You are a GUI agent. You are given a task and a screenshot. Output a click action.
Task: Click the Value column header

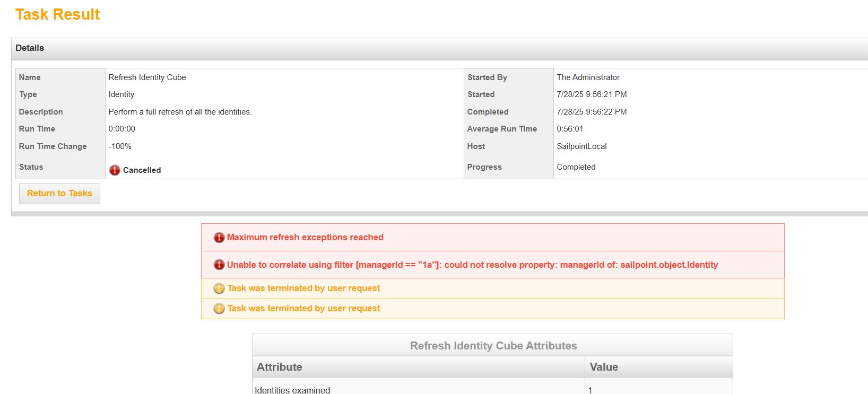click(x=603, y=367)
